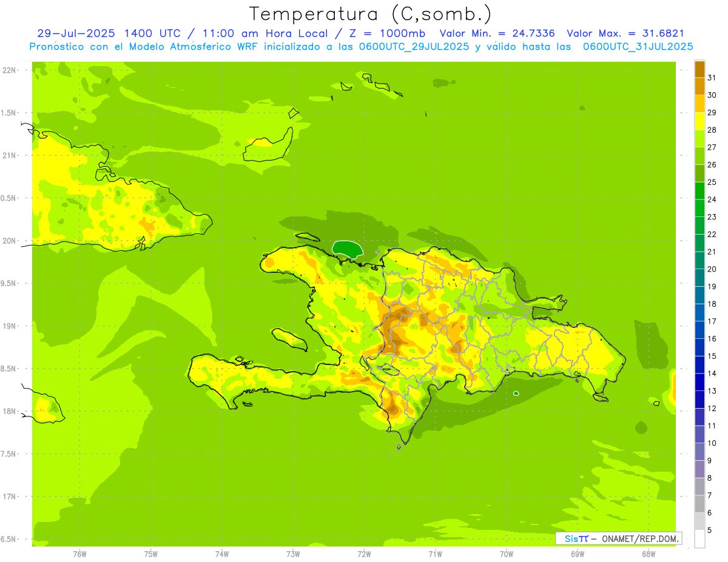Click the longitude label "74W"
Screen dimensions: 728x562
[x=222, y=554]
